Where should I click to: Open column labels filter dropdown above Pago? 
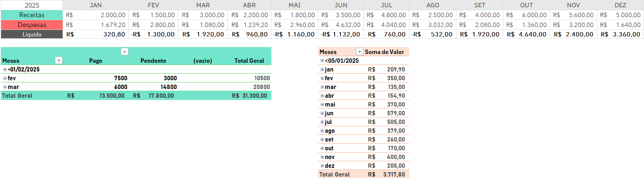pos(124,52)
